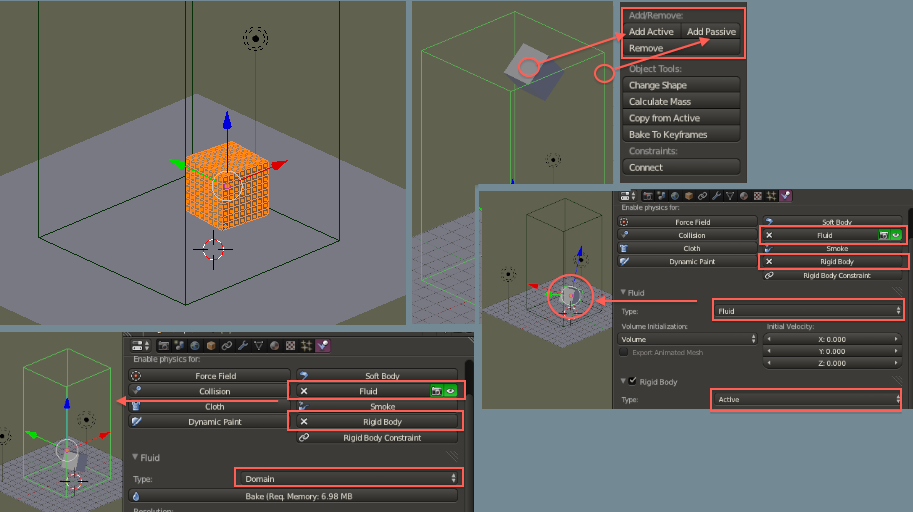This screenshot has width=913, height=512.
Task: Switch to Data triangle tab in Active panel
Action: 730,196
